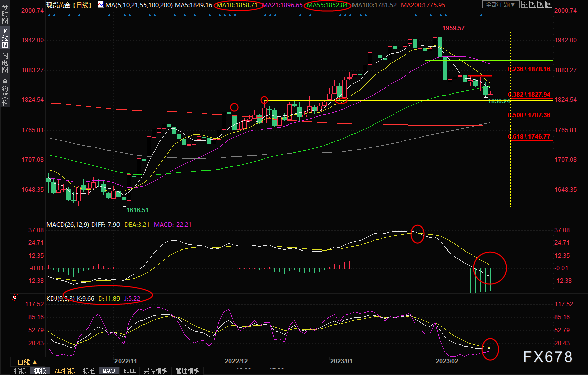
Task: Click the 0.382 \ 1827.94 Fibonacci level
Action: point(529,95)
